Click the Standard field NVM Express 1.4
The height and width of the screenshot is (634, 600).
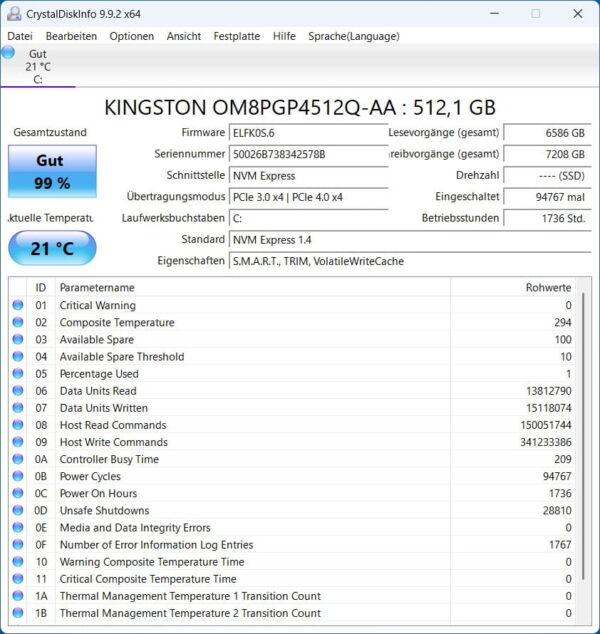coord(410,240)
